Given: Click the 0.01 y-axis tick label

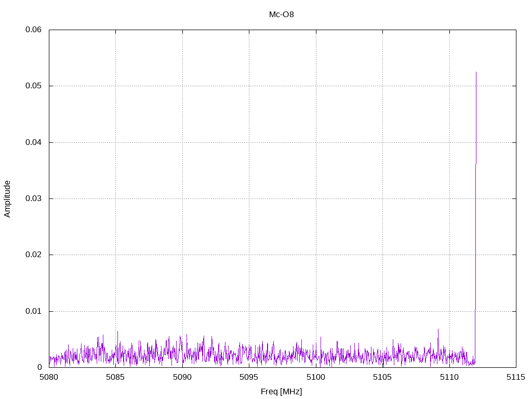Looking at the screenshot, I should (33, 311).
